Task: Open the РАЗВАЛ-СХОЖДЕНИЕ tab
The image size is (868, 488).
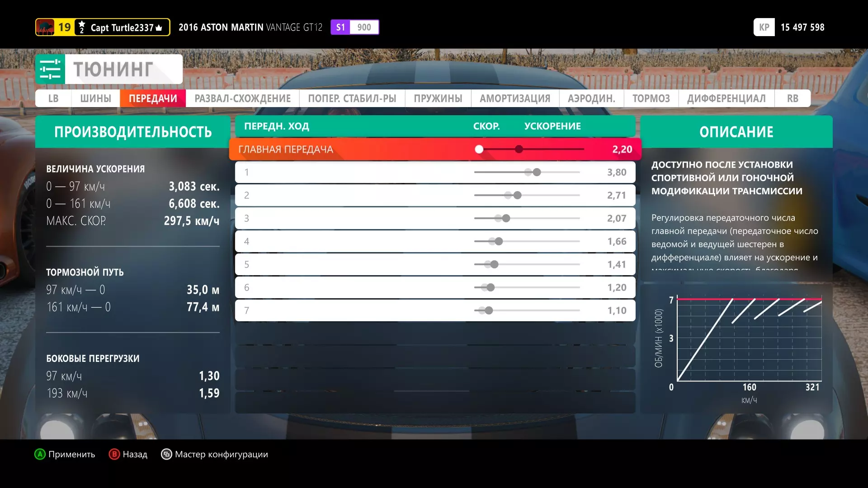Action: (x=242, y=99)
